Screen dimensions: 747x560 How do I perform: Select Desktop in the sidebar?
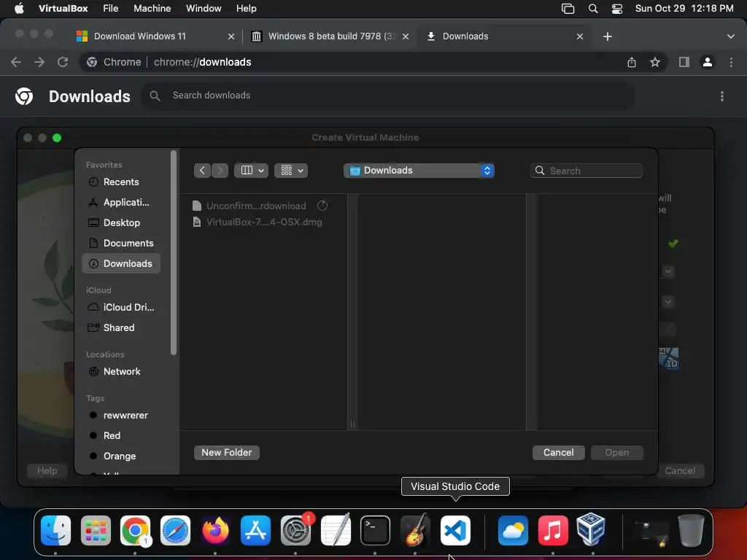click(x=121, y=223)
